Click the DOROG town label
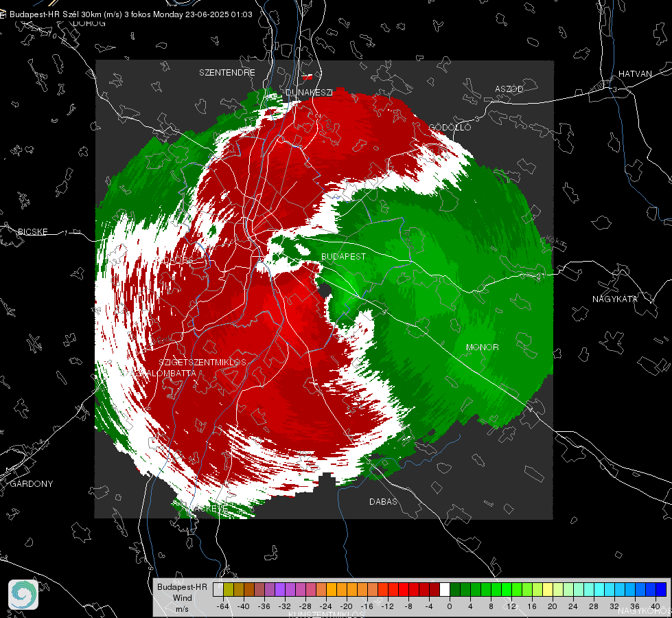Viewport: 672px width, 618px height. click(x=89, y=23)
